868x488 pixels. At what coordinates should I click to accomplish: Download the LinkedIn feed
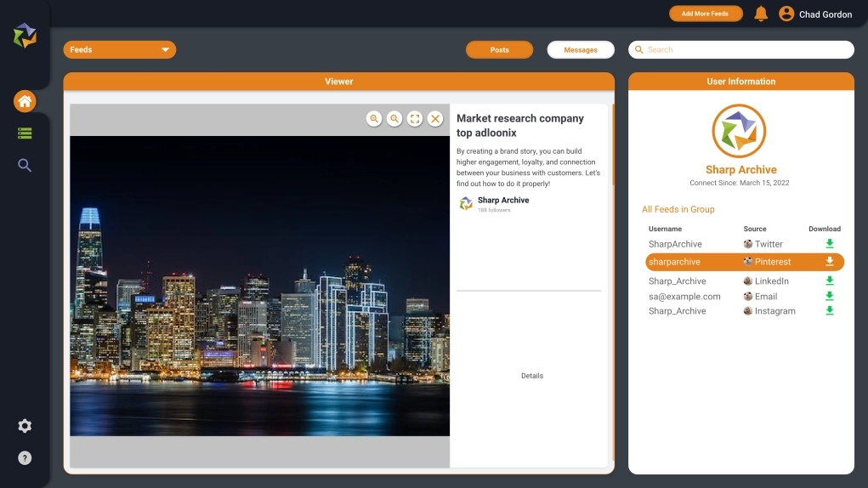[x=830, y=281]
